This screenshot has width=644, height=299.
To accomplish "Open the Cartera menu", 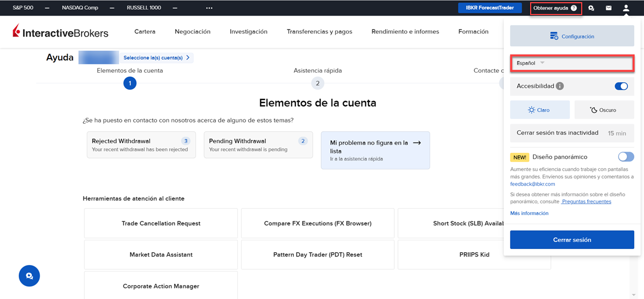I will pyautogui.click(x=144, y=32).
